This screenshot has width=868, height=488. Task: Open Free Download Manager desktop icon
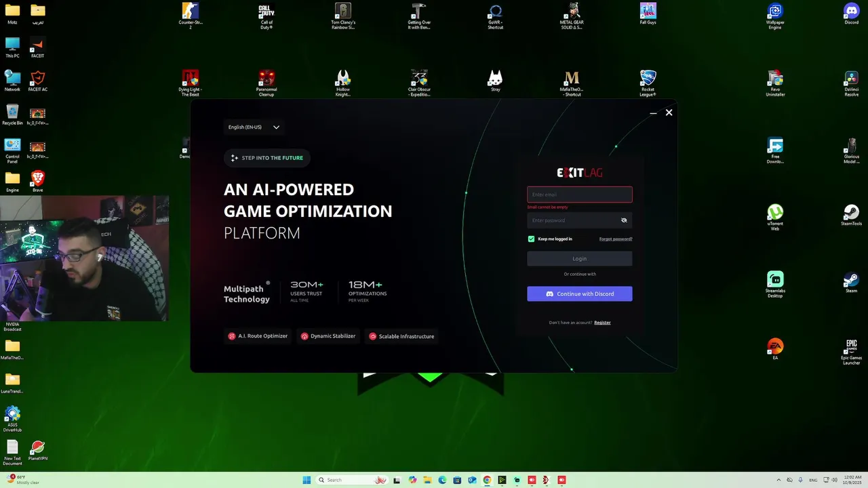point(775,150)
